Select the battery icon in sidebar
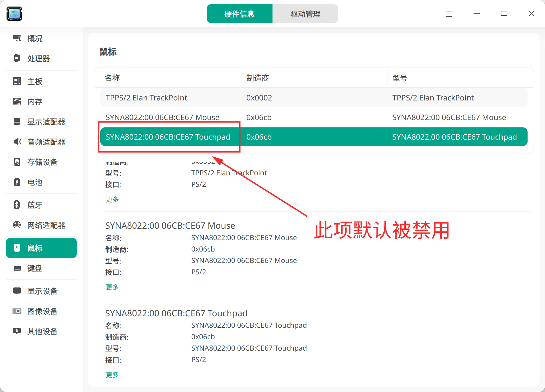Viewport: 545px width, 392px height. click(x=17, y=182)
